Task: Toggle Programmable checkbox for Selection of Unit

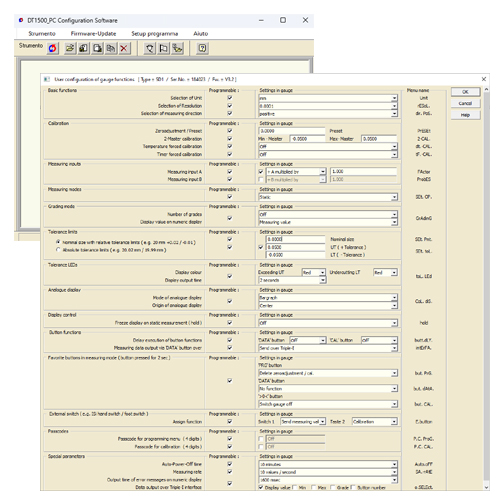Action: click(230, 98)
